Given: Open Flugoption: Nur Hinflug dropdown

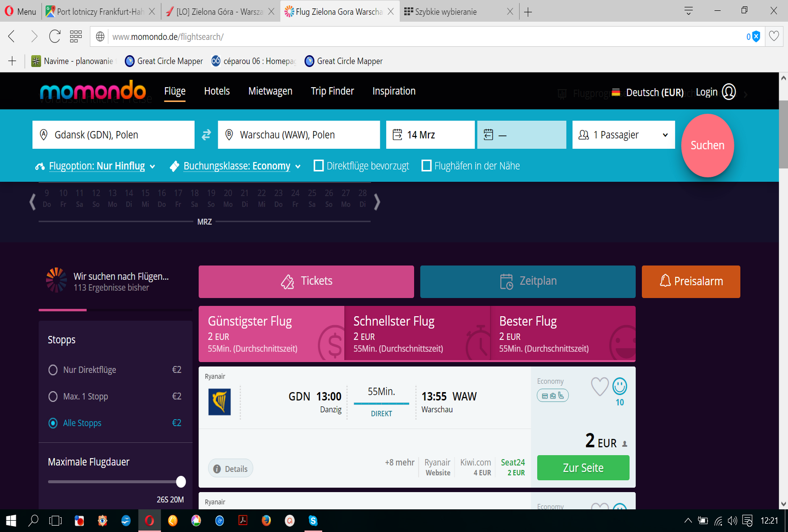Looking at the screenshot, I should coord(96,166).
